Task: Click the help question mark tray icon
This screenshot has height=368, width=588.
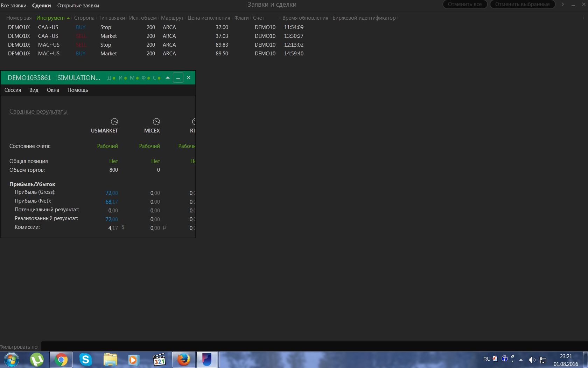Action: (x=504, y=359)
